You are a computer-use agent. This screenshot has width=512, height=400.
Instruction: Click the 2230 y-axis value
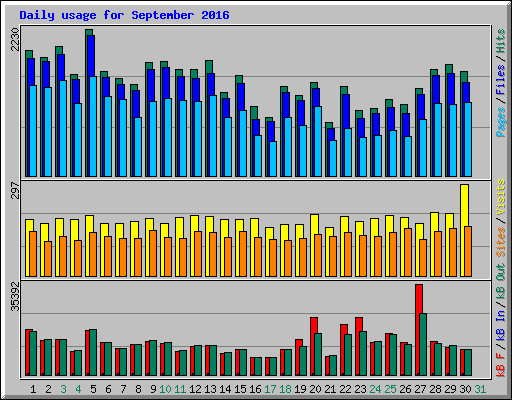(15, 39)
